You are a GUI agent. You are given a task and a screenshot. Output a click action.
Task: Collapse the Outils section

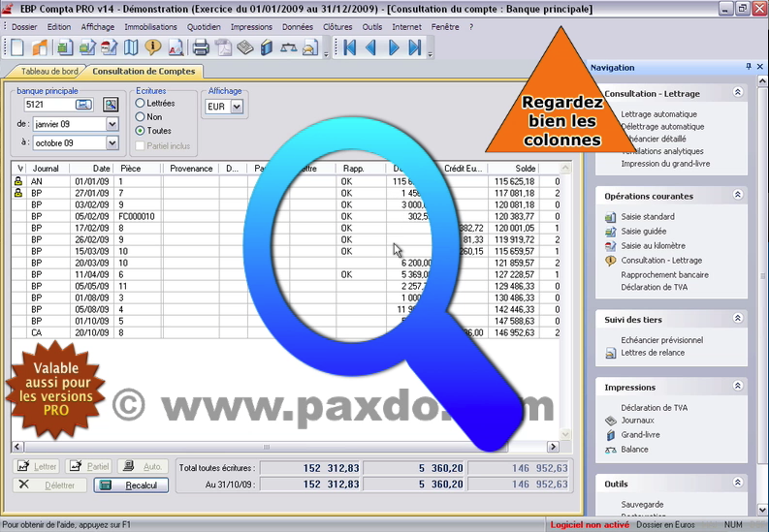[x=738, y=483]
